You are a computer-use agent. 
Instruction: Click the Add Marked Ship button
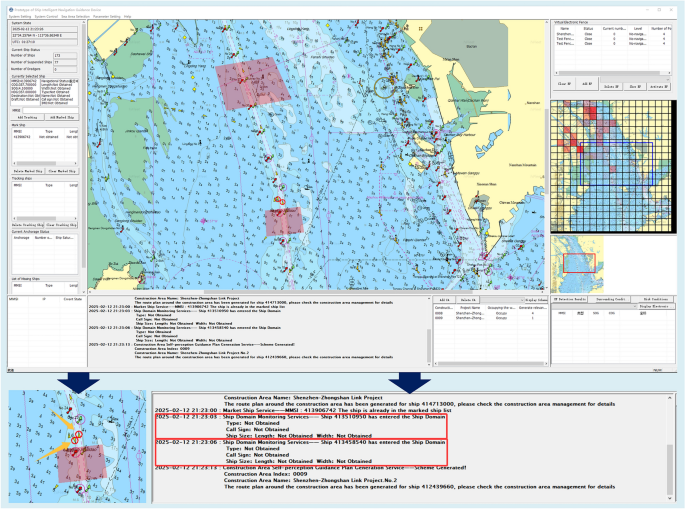point(62,118)
